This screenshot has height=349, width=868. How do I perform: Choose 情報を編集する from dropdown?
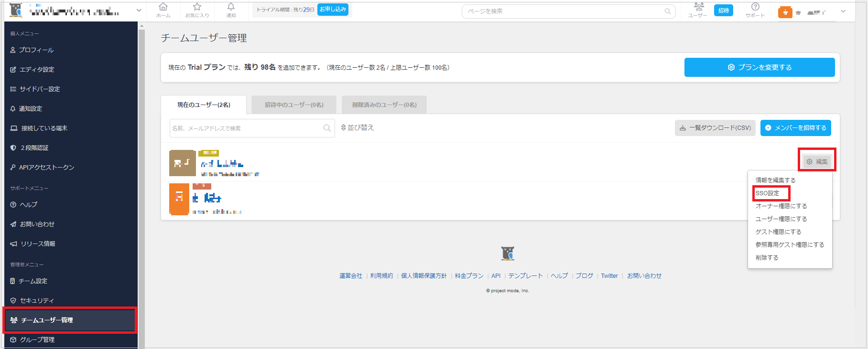point(775,180)
